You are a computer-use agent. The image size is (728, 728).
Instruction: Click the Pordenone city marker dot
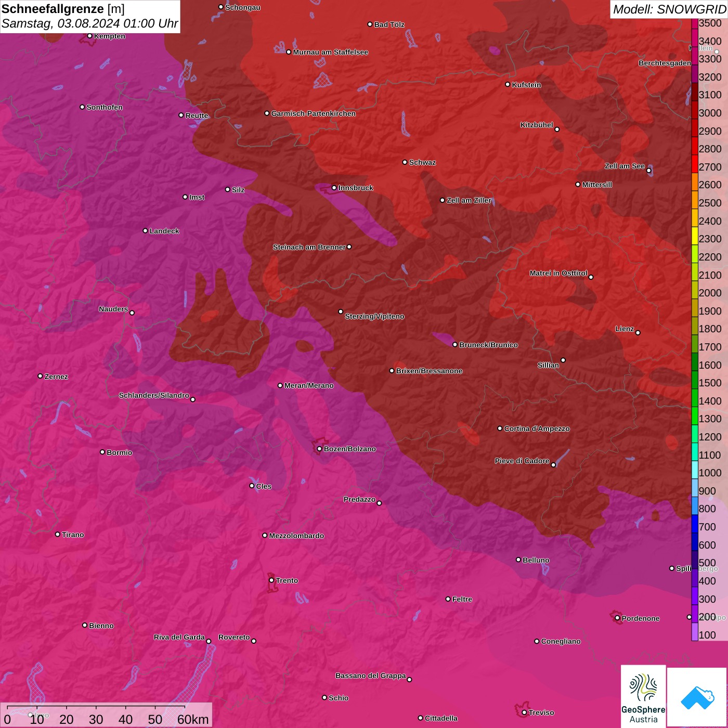point(617,618)
